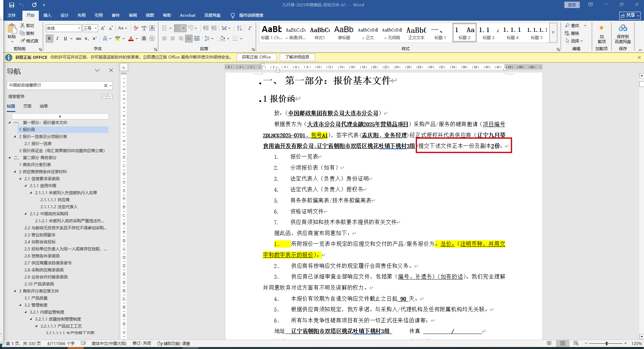Shrink font size with the smaller-A icon
The height and width of the screenshot is (349, 644).
point(111,28)
